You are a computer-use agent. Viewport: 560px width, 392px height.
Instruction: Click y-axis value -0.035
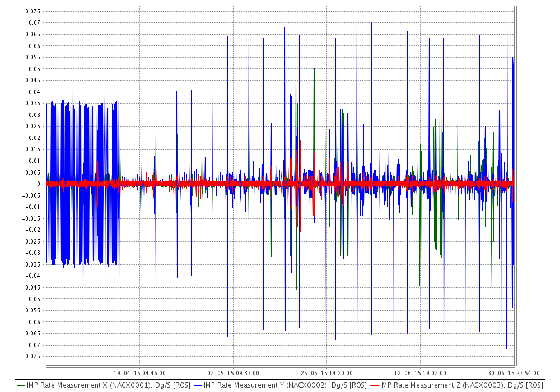[31, 264]
